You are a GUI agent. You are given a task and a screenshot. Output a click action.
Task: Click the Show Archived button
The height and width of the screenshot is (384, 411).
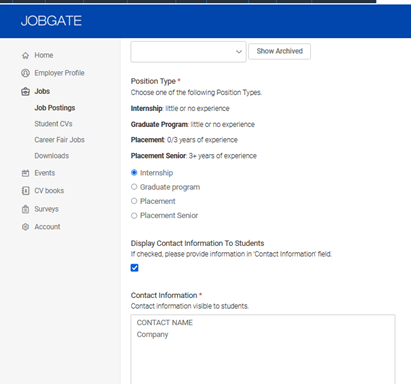[280, 51]
